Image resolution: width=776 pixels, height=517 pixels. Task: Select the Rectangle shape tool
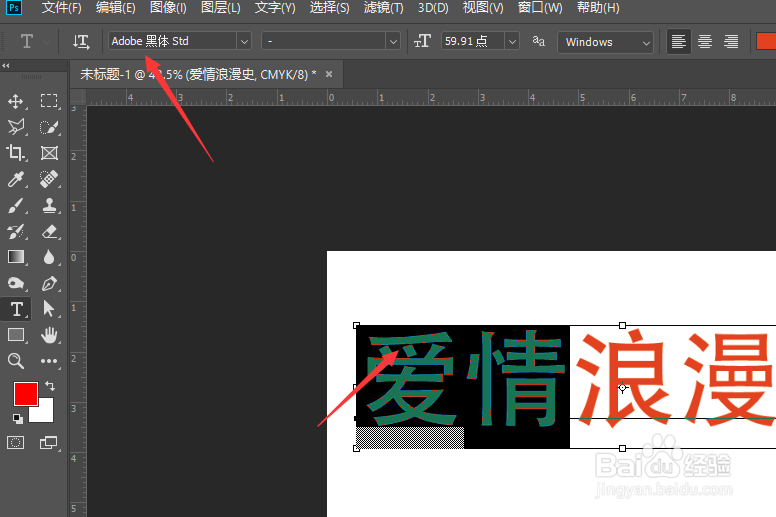(x=16, y=335)
